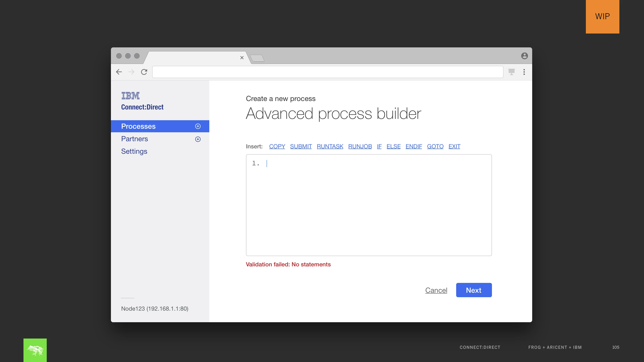The height and width of the screenshot is (362, 644).
Task: Click the frog design logo at bottom left
Action: (x=35, y=350)
